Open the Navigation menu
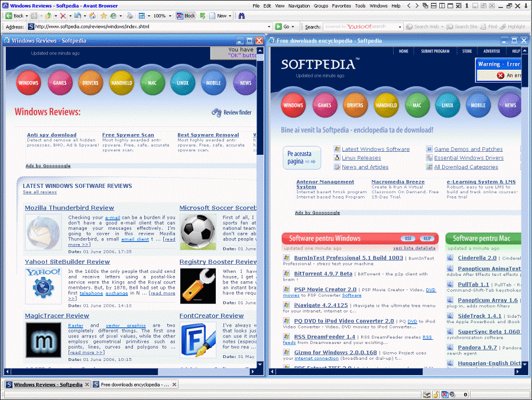532x400 pixels. pyautogui.click(x=299, y=6)
